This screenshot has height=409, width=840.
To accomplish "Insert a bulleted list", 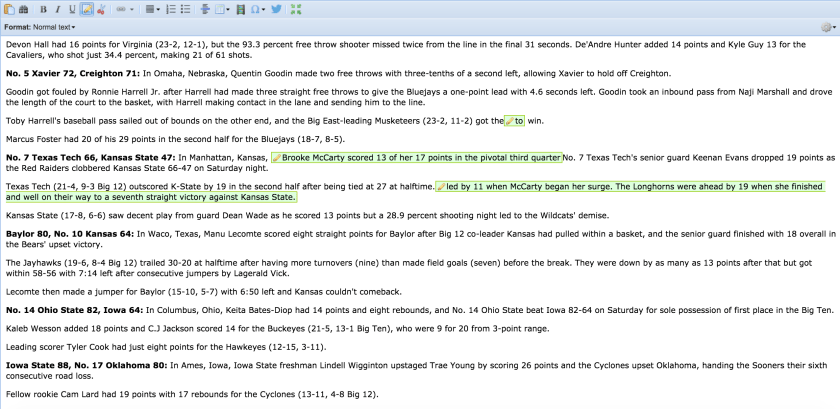I will click(x=186, y=9).
